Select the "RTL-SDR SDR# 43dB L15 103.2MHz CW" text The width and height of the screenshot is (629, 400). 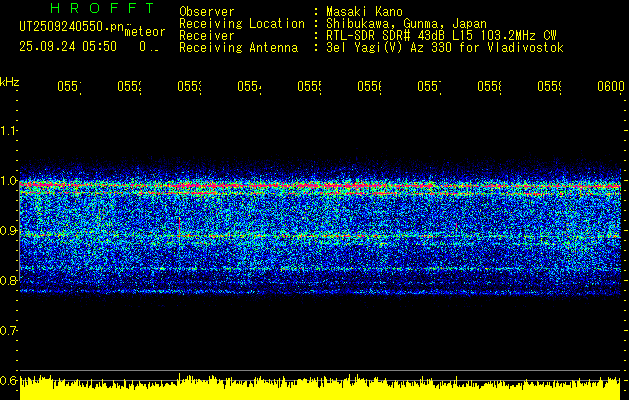[x=441, y=36]
